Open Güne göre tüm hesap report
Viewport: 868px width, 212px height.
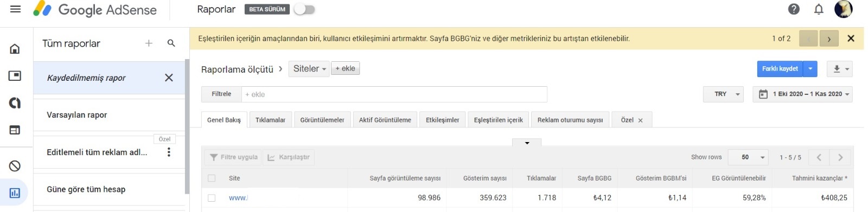coord(109,189)
